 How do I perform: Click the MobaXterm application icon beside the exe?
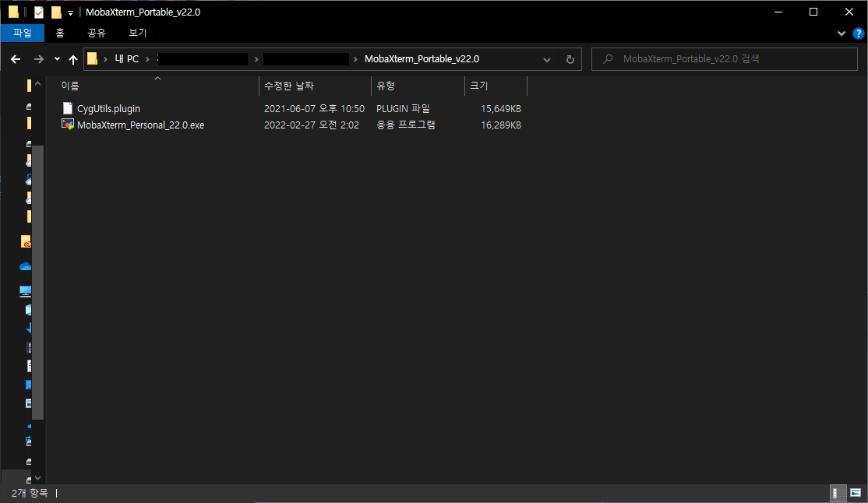68,125
